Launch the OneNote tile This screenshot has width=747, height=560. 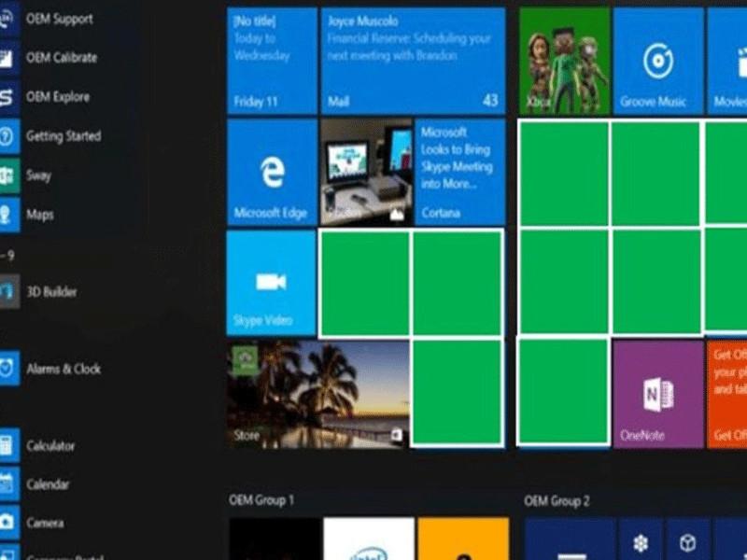[658, 394]
